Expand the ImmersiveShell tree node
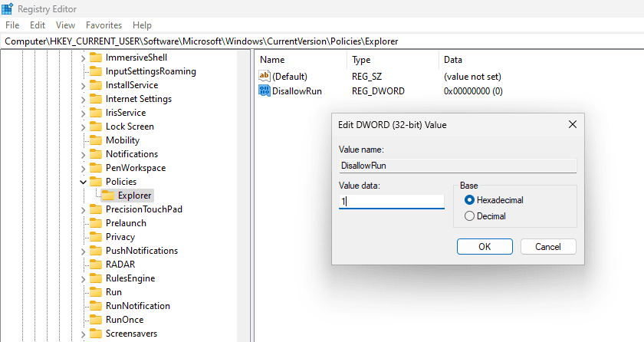This screenshot has width=644, height=342. 83,58
